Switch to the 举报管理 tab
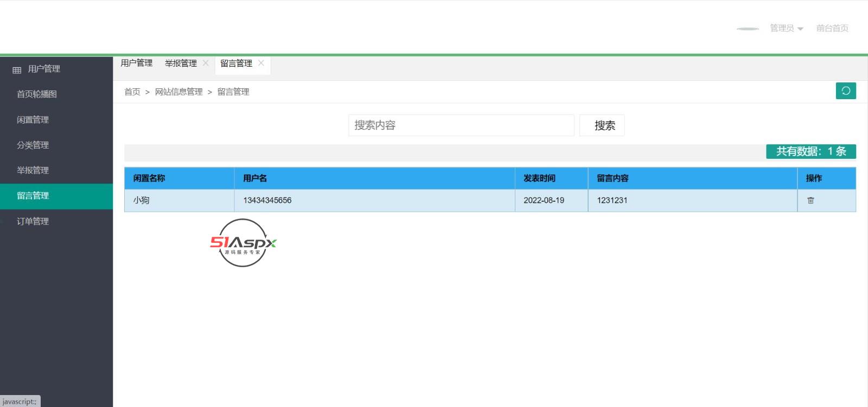This screenshot has height=407, width=868. [x=181, y=63]
